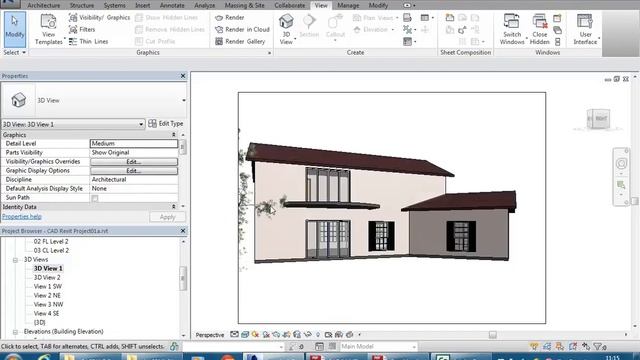Collapse the 3D Views tree node
The image size is (640, 360).
(x=16, y=260)
